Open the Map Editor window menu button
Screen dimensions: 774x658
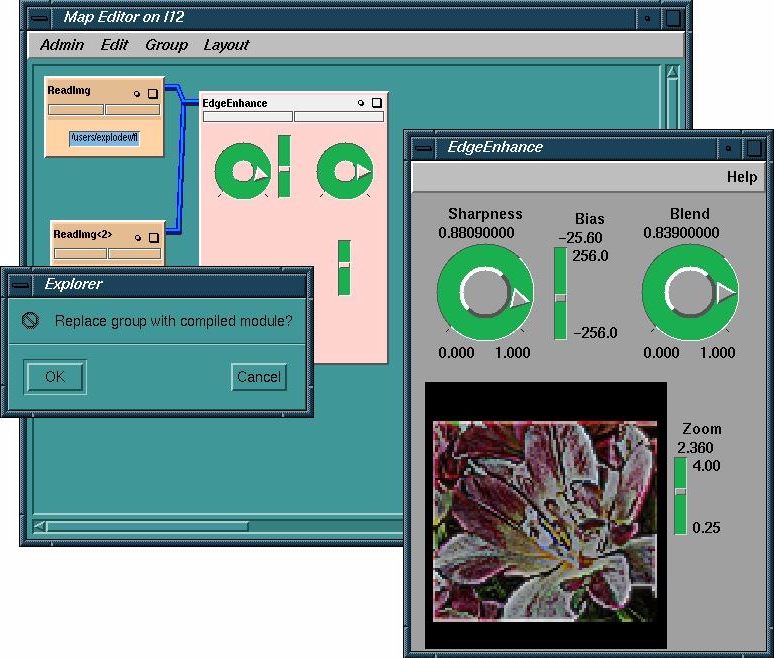click(39, 17)
